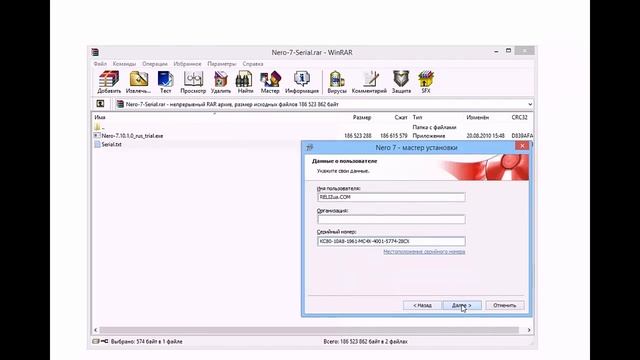Click the horizontal scrollbar track in WinRAR
This screenshot has height=360, width=640.
[x=309, y=330]
